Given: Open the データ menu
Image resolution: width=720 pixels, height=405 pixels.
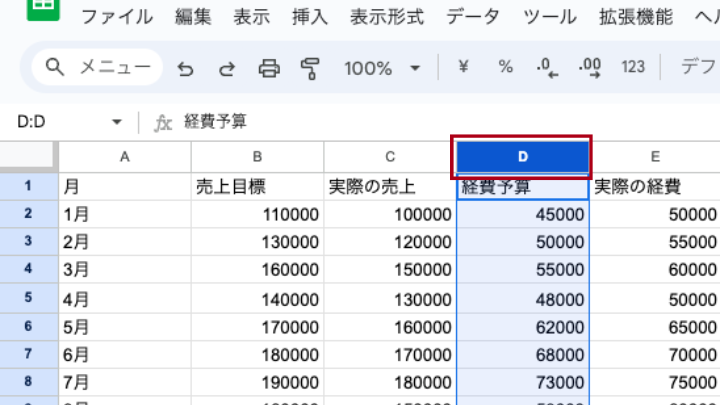Looking at the screenshot, I should (474, 17).
